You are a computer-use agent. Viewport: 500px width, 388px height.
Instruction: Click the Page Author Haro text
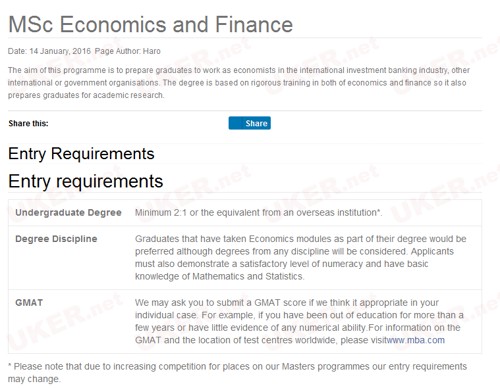click(x=128, y=51)
